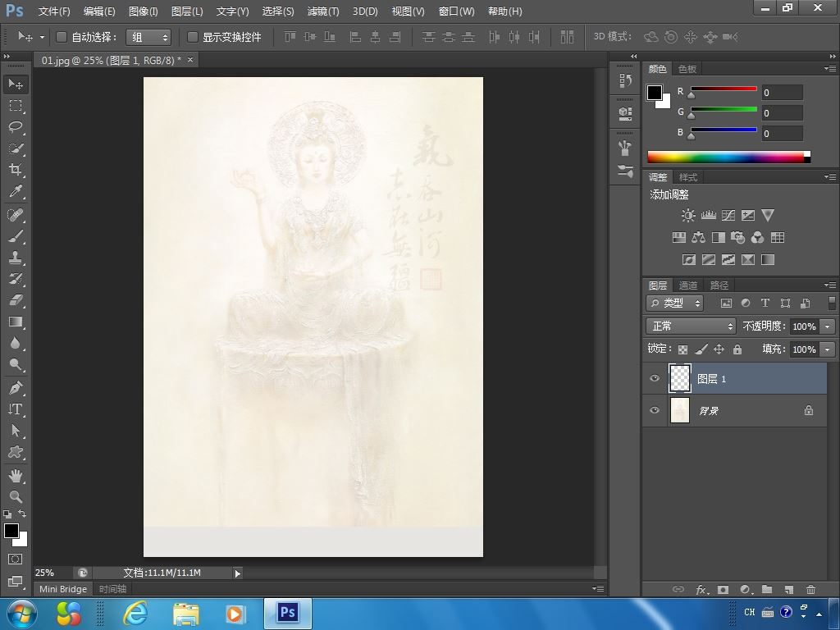This screenshot has height=630, width=840.
Task: Select the Gradient tool
Action: (x=16, y=322)
